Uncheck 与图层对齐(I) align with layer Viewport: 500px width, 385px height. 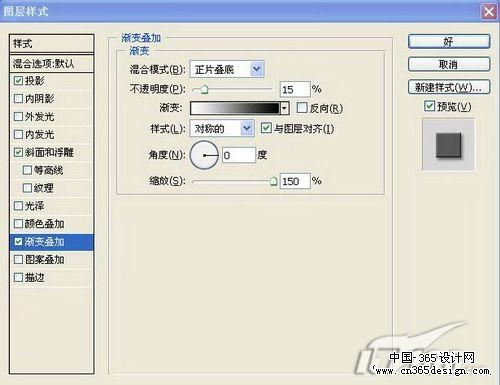click(266, 128)
